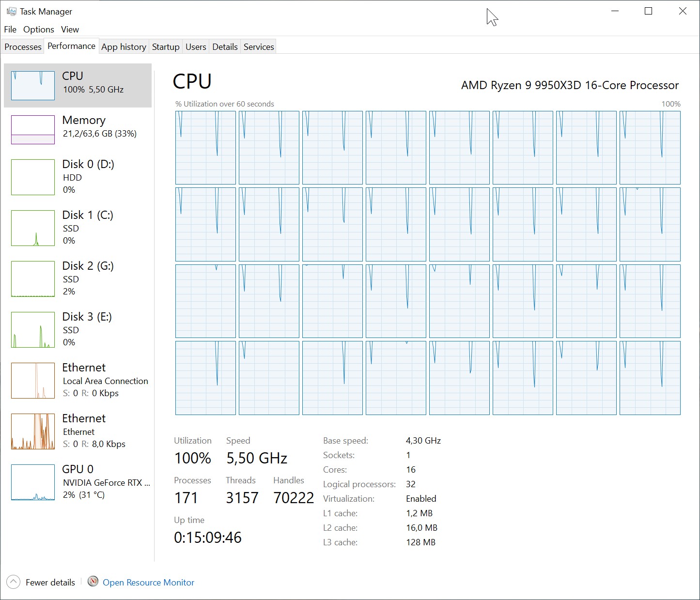Select the Ethernet entry receiving 8,0 Kbps
Viewport: 700px width, 600px height.
coord(78,431)
